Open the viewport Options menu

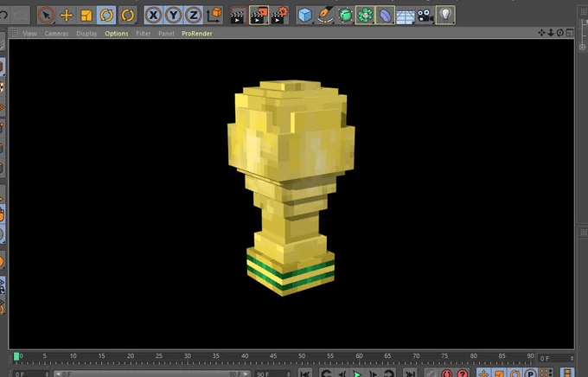[117, 34]
